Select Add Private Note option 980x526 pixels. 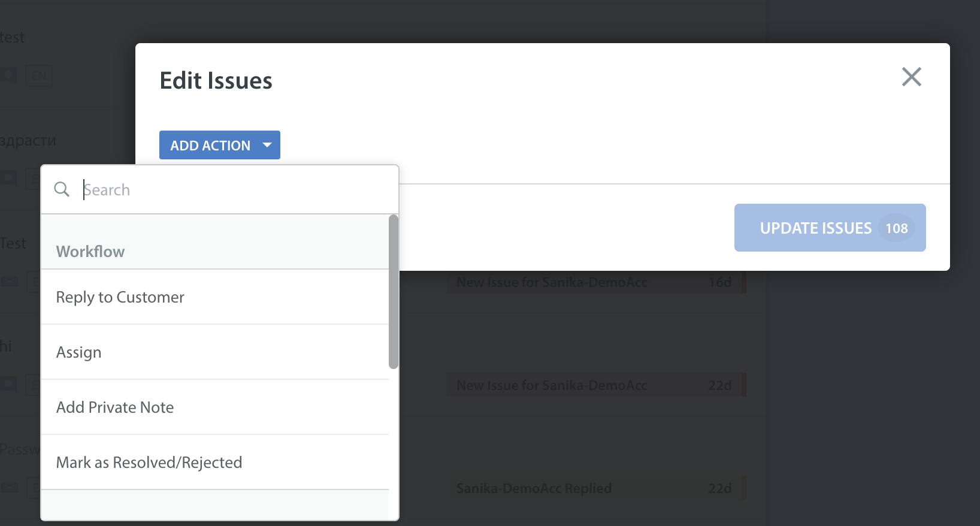click(215, 407)
